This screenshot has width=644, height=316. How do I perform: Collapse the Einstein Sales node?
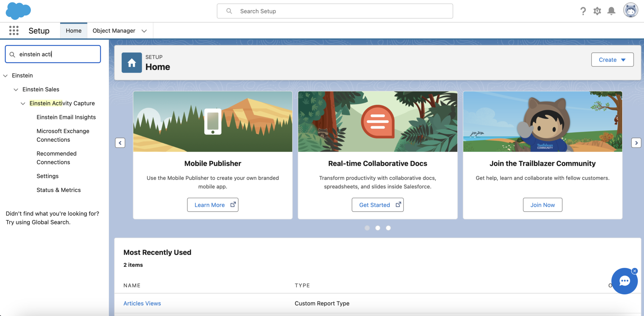(x=16, y=89)
